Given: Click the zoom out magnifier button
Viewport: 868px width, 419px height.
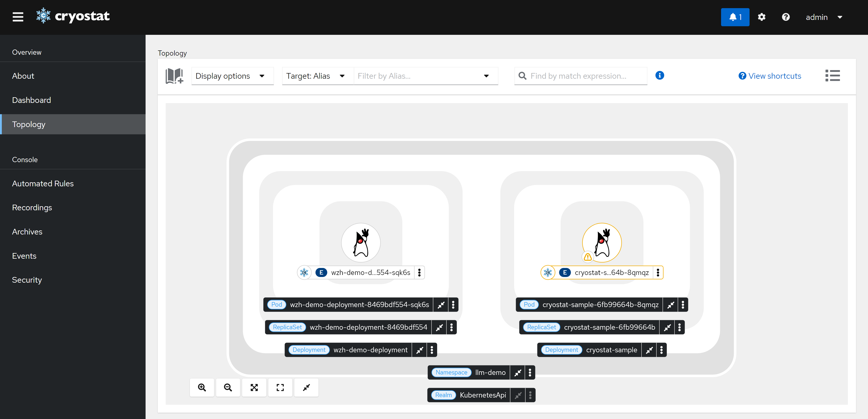Looking at the screenshot, I should coord(228,387).
